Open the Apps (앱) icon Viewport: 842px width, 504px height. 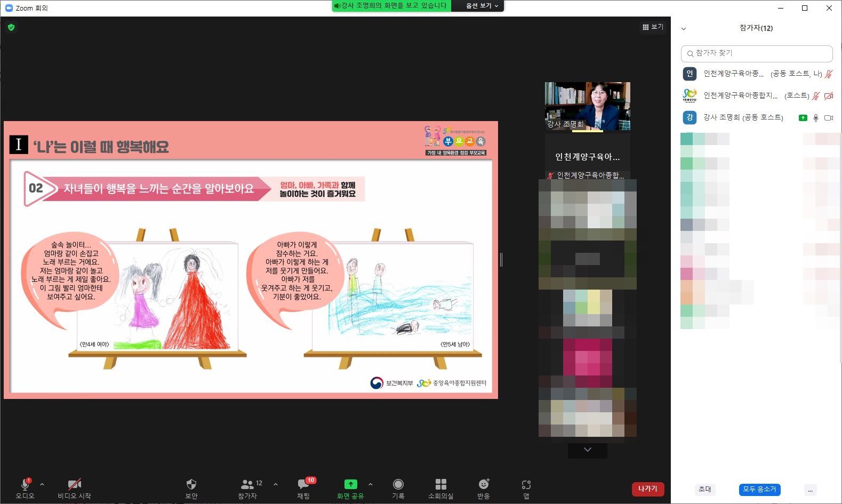tap(526, 484)
